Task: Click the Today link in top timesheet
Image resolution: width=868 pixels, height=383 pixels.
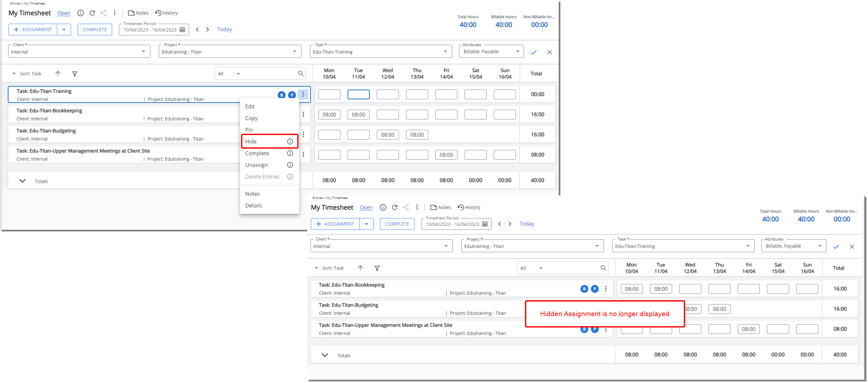Action: (224, 29)
